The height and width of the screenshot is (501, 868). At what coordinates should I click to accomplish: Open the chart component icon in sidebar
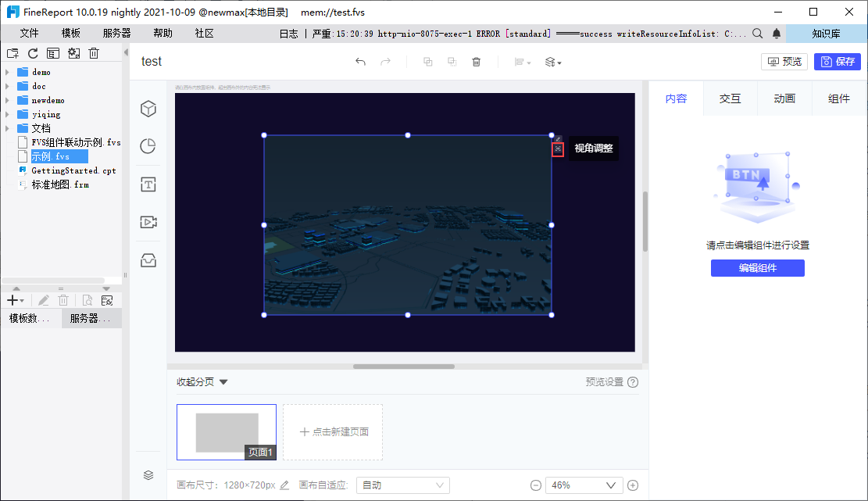point(148,146)
